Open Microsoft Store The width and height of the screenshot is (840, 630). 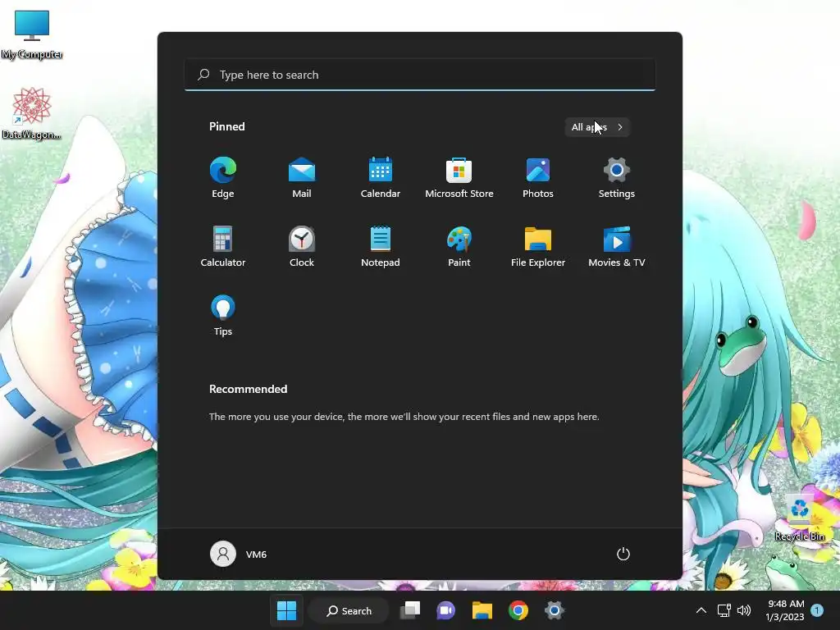point(459,178)
